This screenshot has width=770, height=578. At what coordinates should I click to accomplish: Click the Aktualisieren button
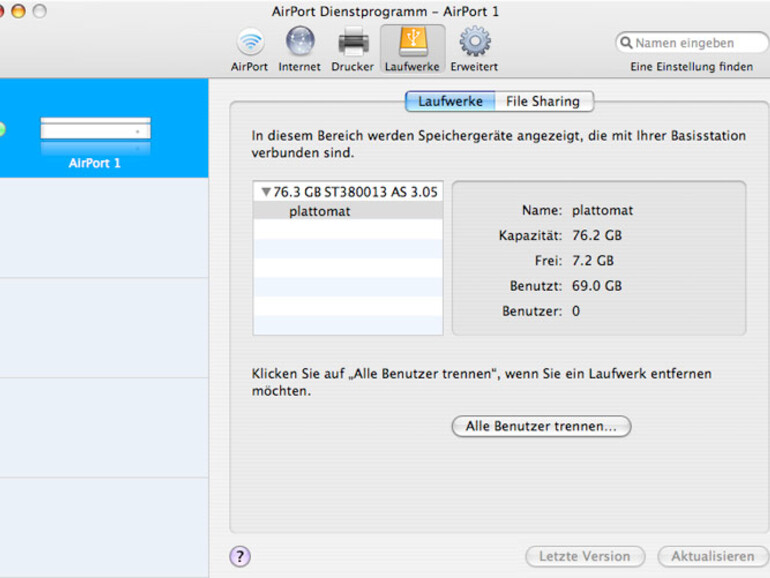point(713,556)
